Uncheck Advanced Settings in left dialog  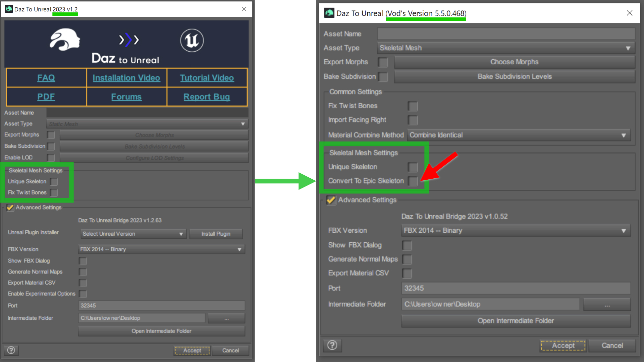[10, 207]
